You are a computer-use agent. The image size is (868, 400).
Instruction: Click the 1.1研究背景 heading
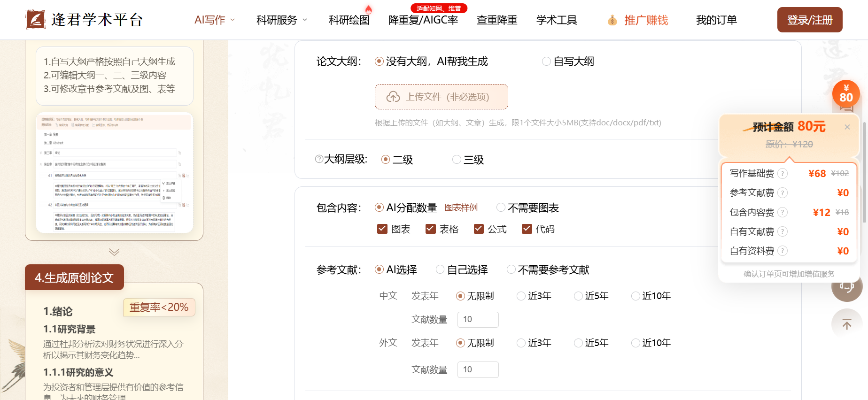point(70,329)
